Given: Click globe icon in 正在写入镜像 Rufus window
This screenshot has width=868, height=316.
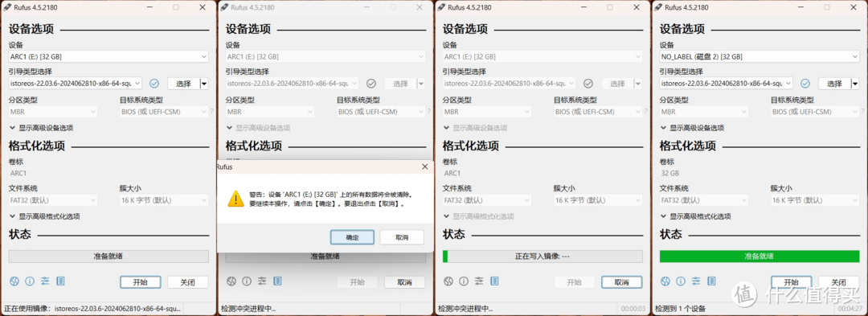Looking at the screenshot, I should 448,281.
